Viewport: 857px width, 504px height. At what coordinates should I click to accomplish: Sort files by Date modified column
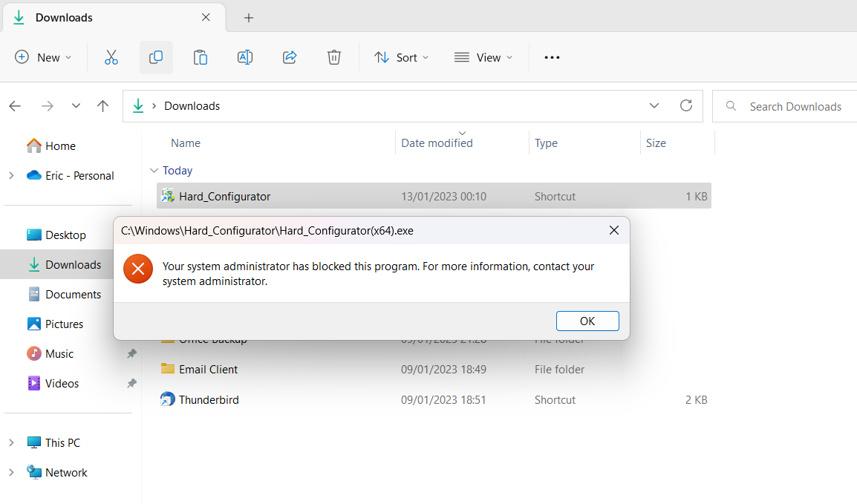437,143
